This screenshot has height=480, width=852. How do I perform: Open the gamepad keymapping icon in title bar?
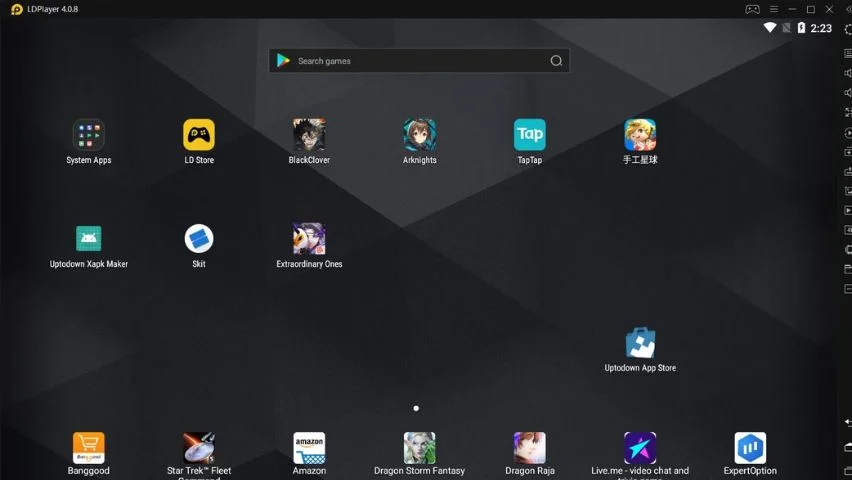click(753, 9)
